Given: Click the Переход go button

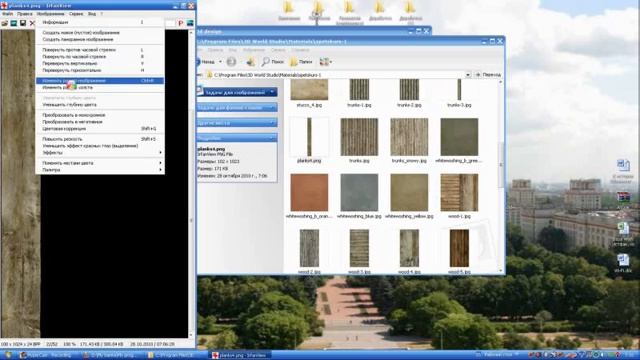Looking at the screenshot, I should pos(488,75).
